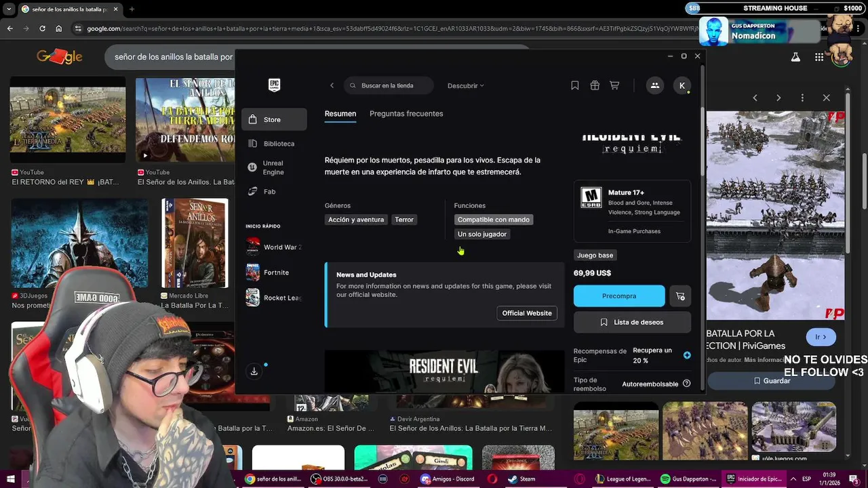The width and height of the screenshot is (868, 488).
Task: Select the Compatible con mando tag
Action: pyautogui.click(x=494, y=220)
